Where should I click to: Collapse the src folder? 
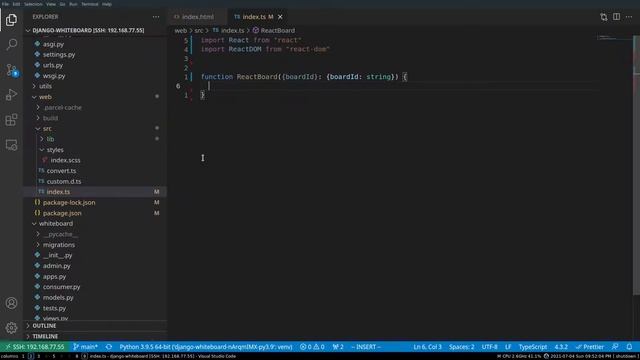tap(95, 129)
